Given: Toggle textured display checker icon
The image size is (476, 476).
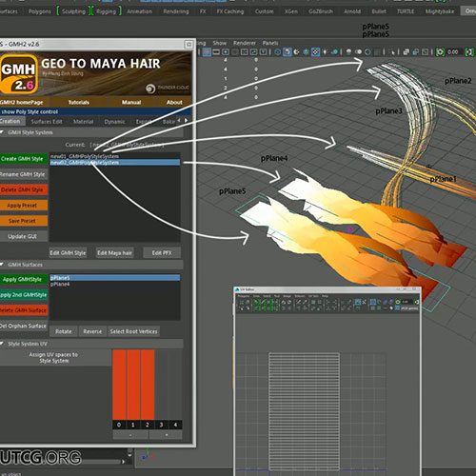Looking at the screenshot, I should point(315,51).
